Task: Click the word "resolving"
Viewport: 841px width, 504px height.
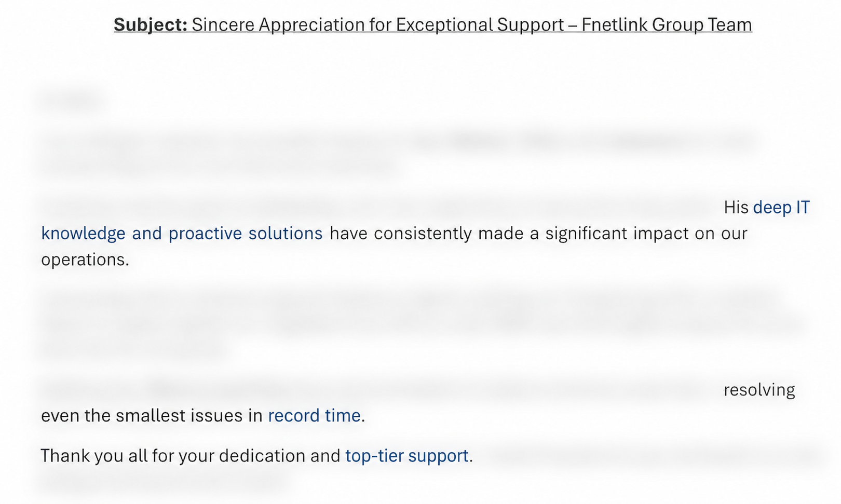Action: (x=759, y=390)
